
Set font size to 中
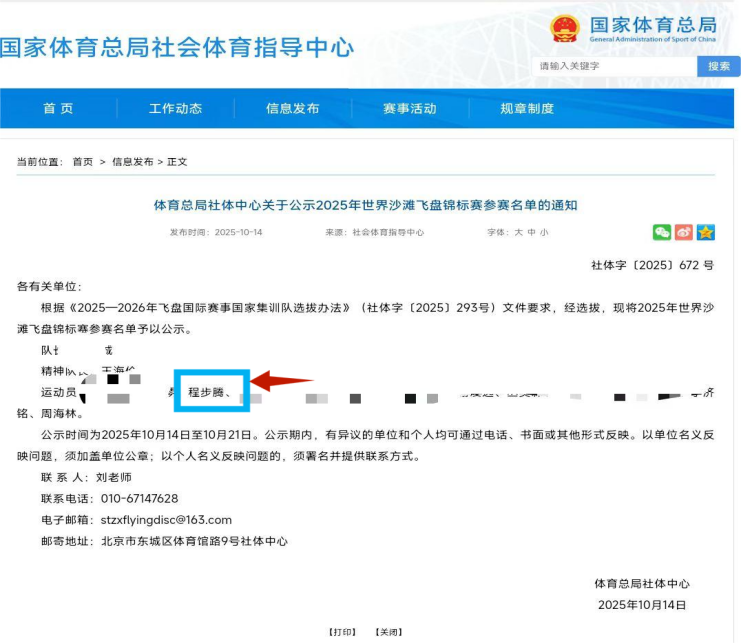click(x=531, y=232)
